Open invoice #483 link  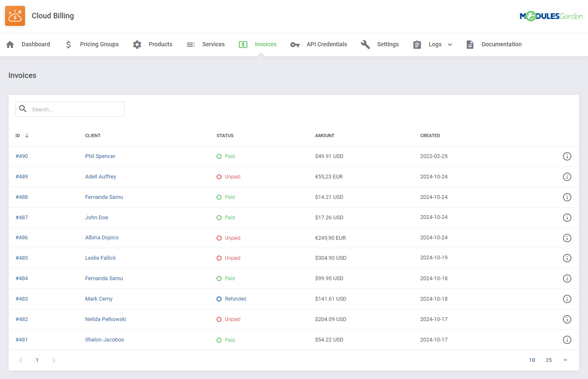[22, 299]
